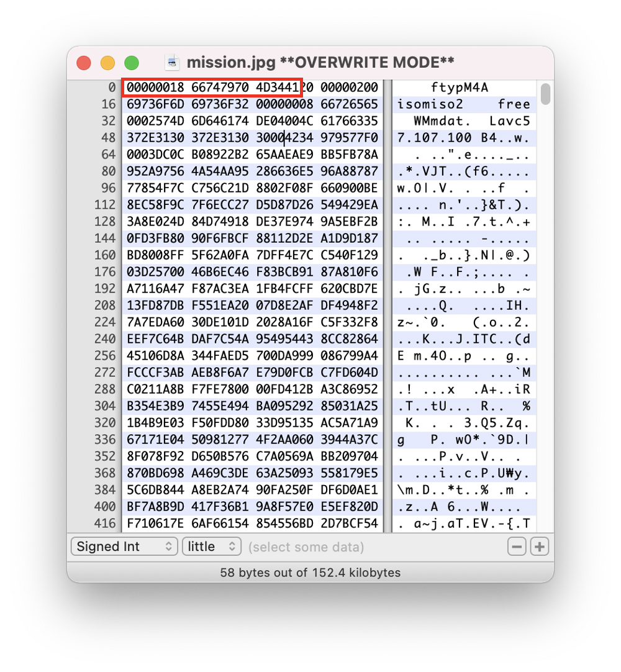Click hex value 979577F0 in row 48
This screenshot has width=621, height=672.
click(x=349, y=138)
